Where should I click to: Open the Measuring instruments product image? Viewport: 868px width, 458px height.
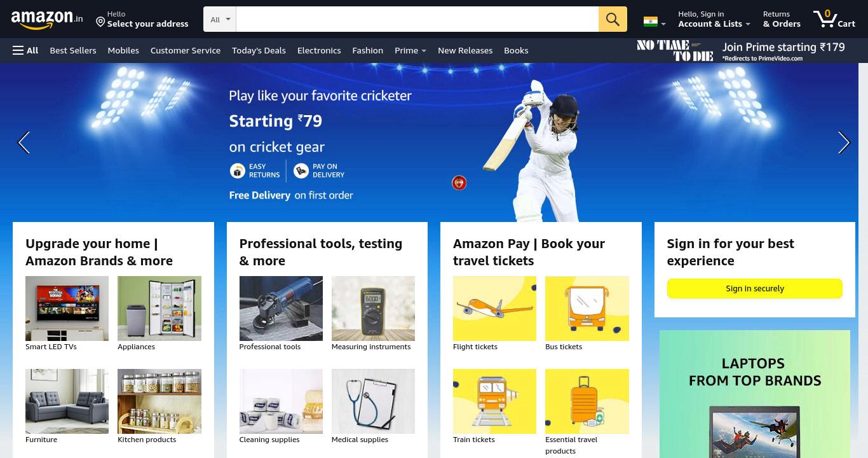[373, 309]
